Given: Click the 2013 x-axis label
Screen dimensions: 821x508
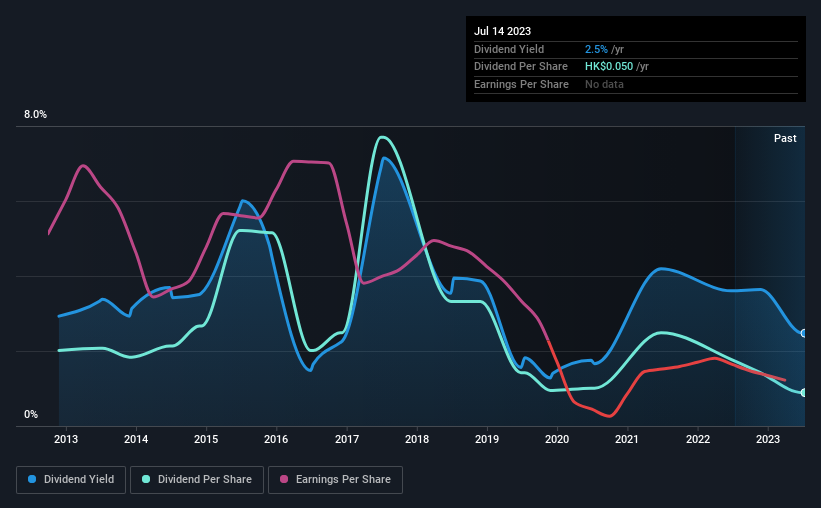Looking at the screenshot, I should [66, 439].
